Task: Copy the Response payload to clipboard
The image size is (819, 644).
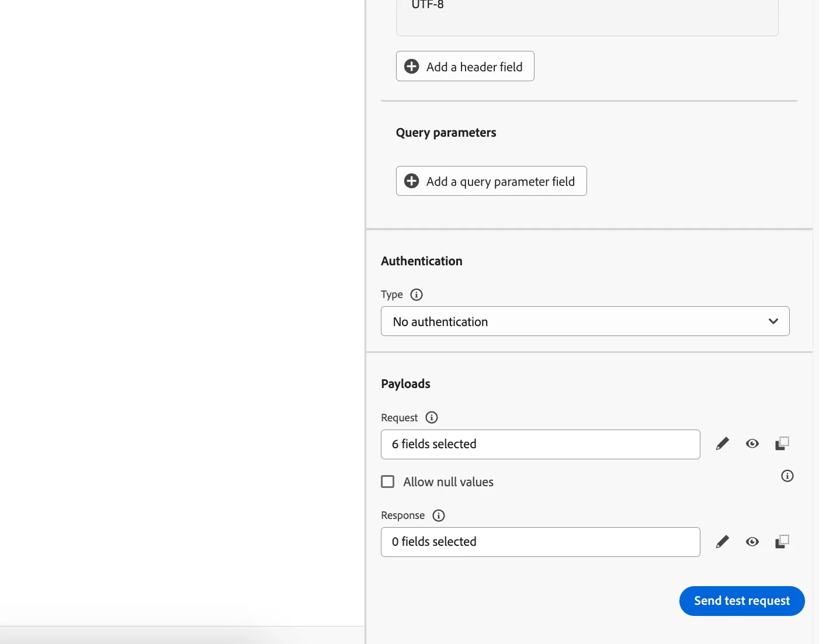Action: point(782,542)
